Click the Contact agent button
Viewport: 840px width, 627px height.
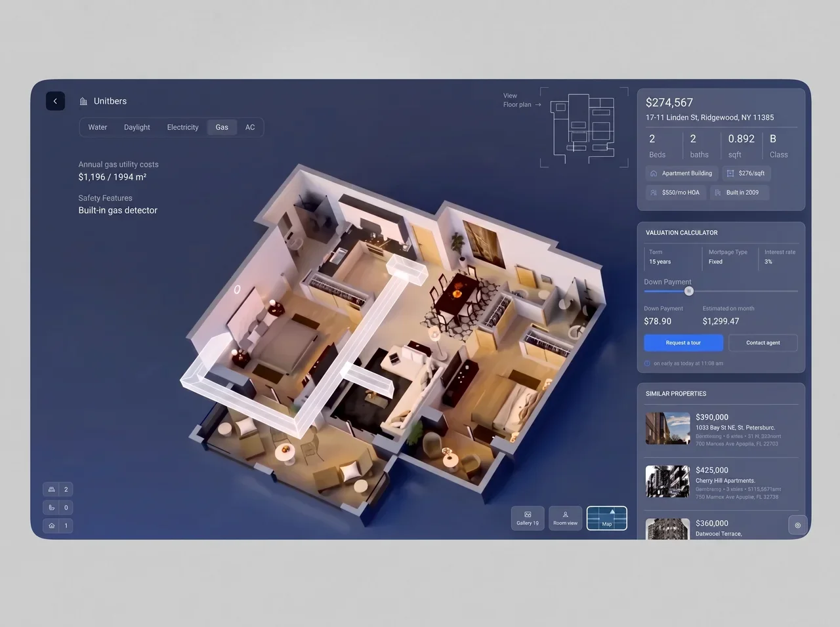click(763, 343)
